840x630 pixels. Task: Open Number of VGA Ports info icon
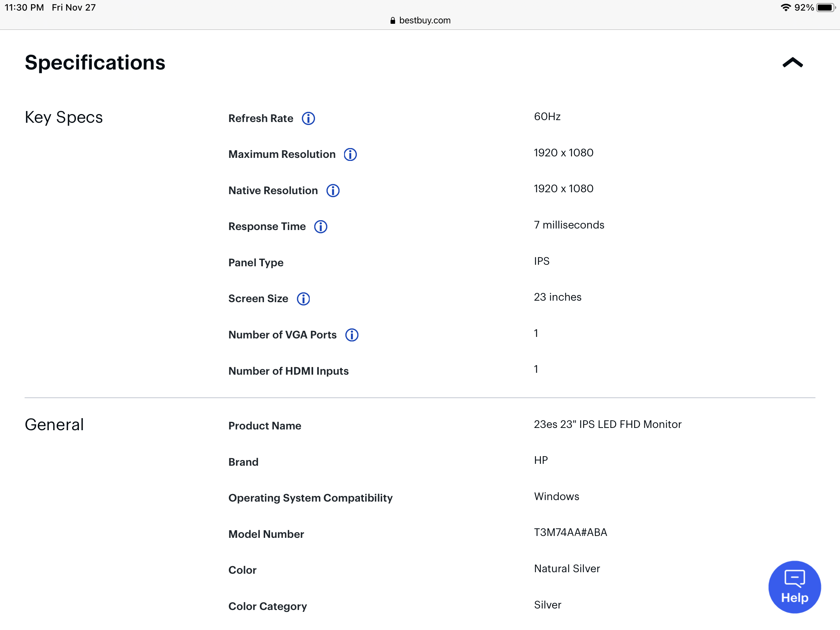352,335
